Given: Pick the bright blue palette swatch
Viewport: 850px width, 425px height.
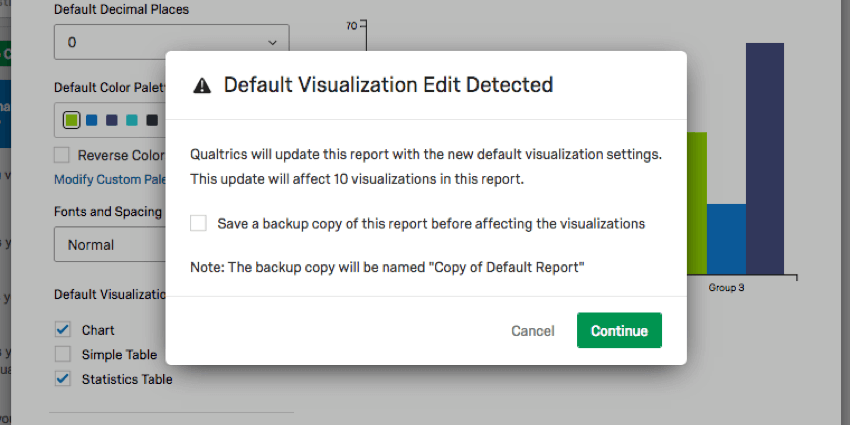Looking at the screenshot, I should [x=92, y=121].
